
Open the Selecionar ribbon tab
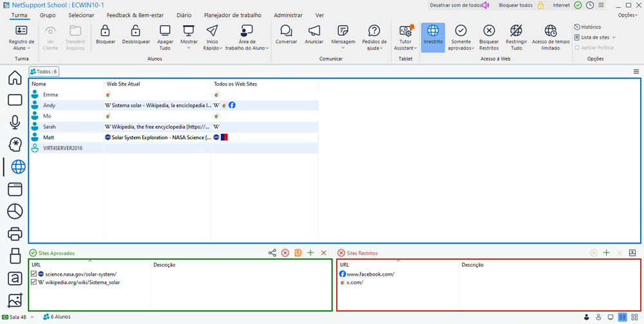[81, 15]
